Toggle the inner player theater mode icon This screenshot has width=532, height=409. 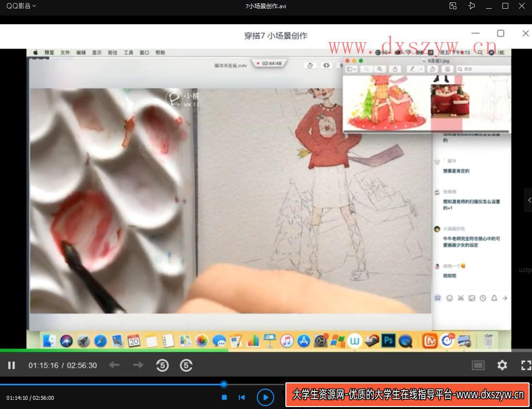click(x=478, y=365)
